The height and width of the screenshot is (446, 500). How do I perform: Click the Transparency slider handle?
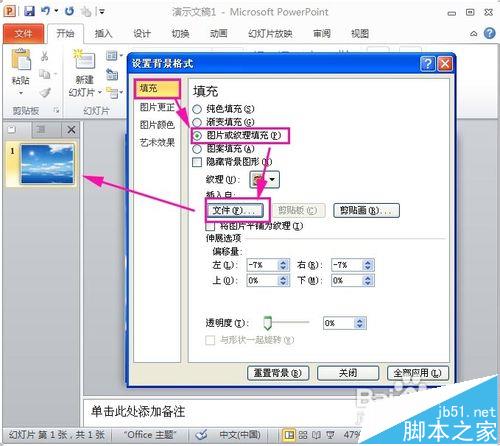pos(267,323)
